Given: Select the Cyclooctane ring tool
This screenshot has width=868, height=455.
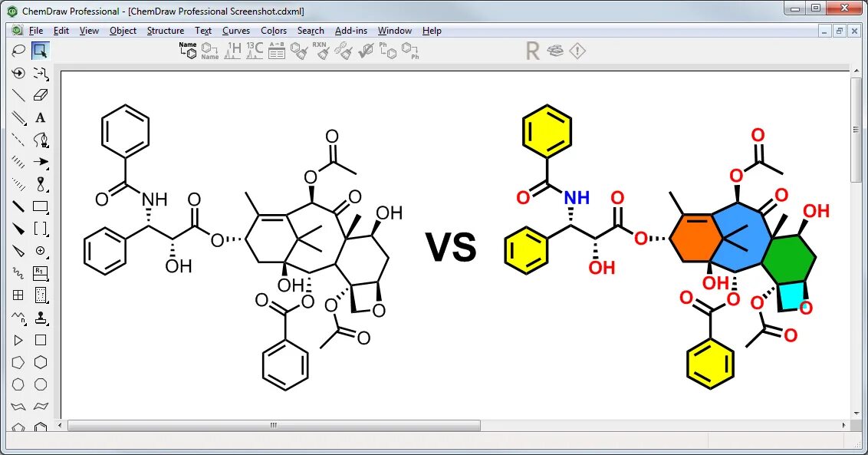Looking at the screenshot, I should (40, 384).
